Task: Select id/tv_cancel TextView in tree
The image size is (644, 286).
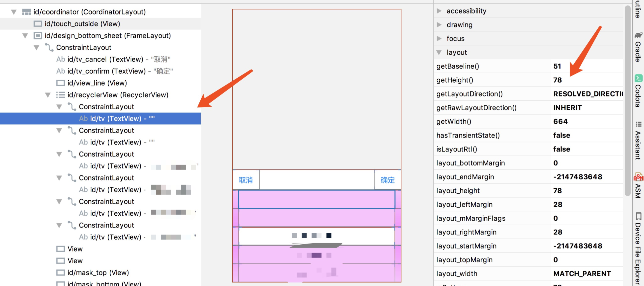Action: pos(105,59)
